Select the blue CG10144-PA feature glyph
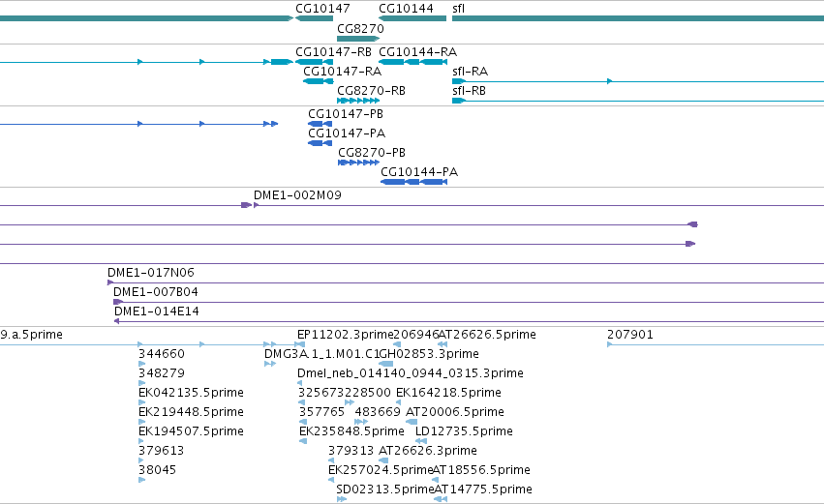824x504 pixels. point(413,182)
